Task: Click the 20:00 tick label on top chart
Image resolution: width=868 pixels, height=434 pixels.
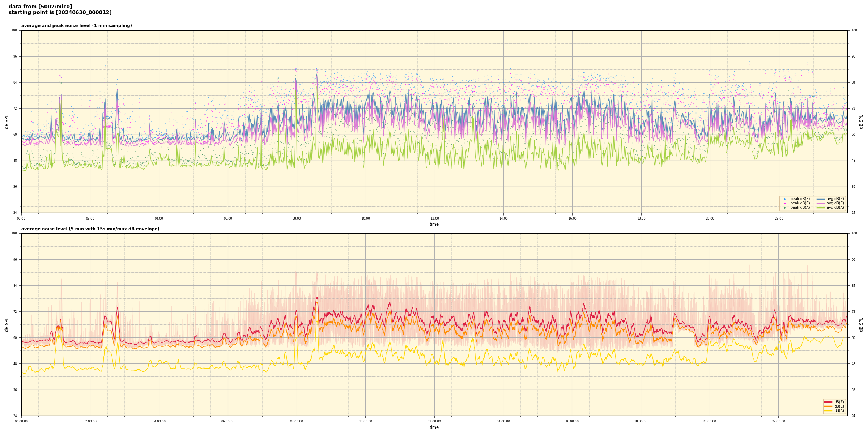Action: pos(710,218)
